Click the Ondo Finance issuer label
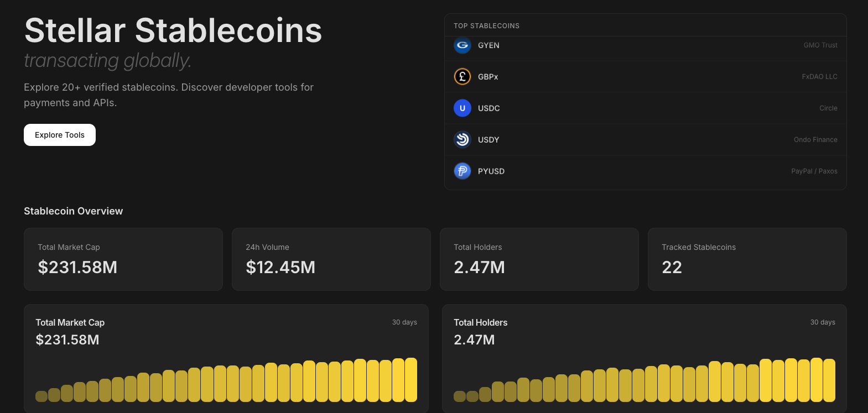The height and width of the screenshot is (413, 868). (x=815, y=140)
